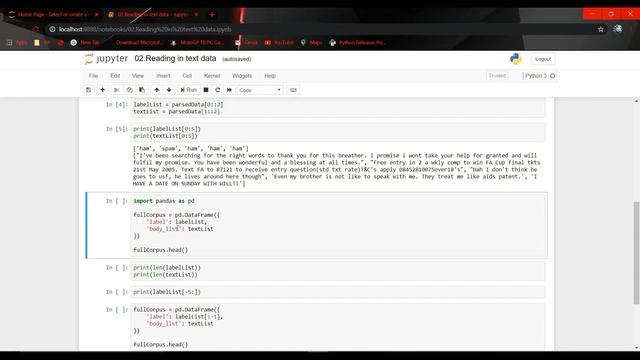
Task: Click the import pandas as pd code cell
Action: (x=338, y=225)
